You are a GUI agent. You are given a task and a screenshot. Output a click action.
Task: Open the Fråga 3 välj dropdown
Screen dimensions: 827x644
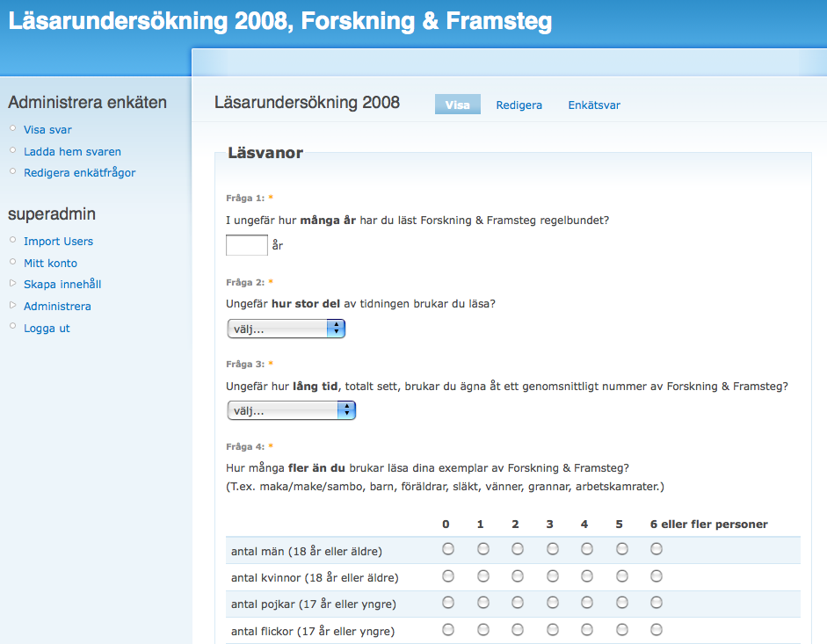pos(291,410)
